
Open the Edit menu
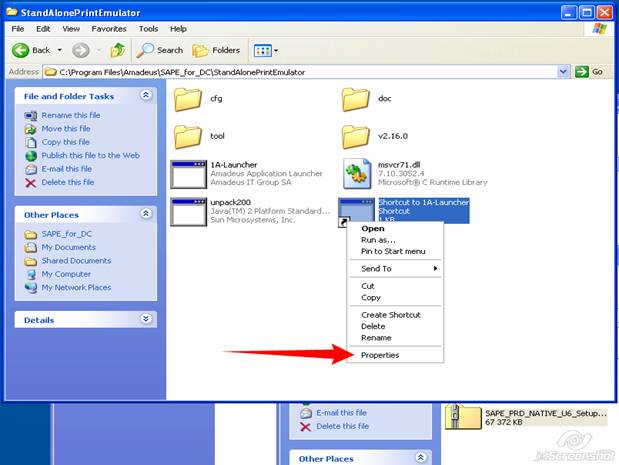[x=43, y=29]
